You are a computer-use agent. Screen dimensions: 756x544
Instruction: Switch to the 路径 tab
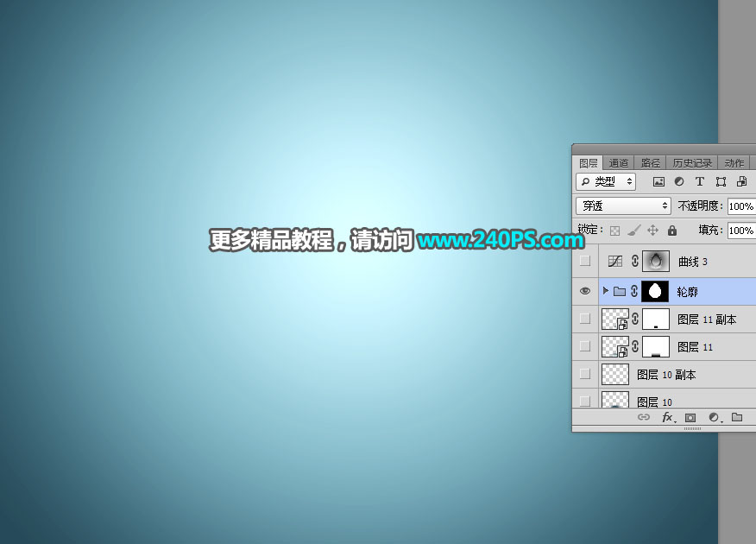point(651,163)
